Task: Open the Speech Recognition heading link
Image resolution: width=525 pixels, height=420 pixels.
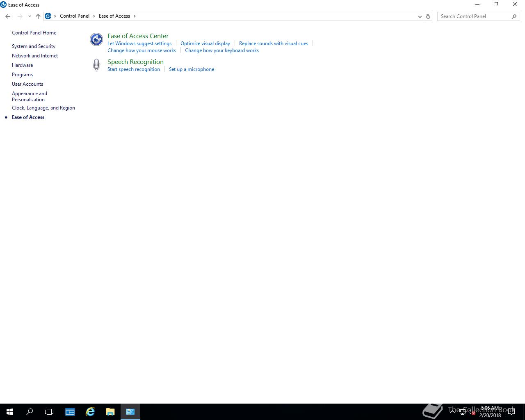Action: (x=135, y=62)
